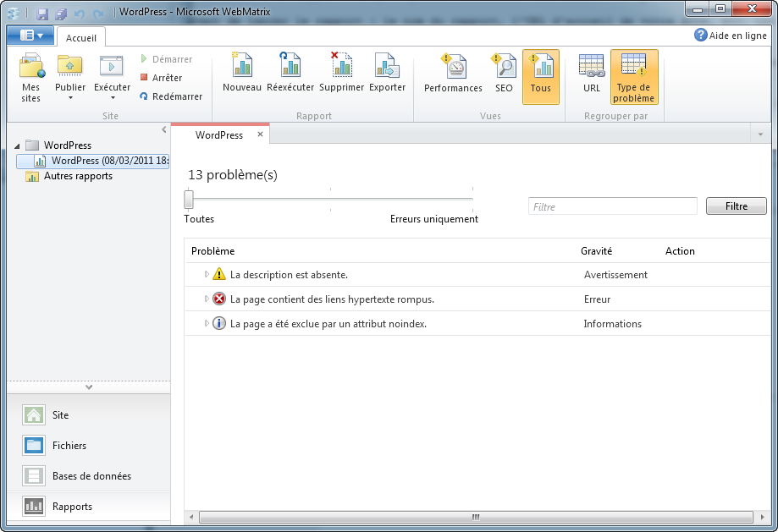Close the WordPress document tab
The height and width of the screenshot is (532, 778).
261,134
